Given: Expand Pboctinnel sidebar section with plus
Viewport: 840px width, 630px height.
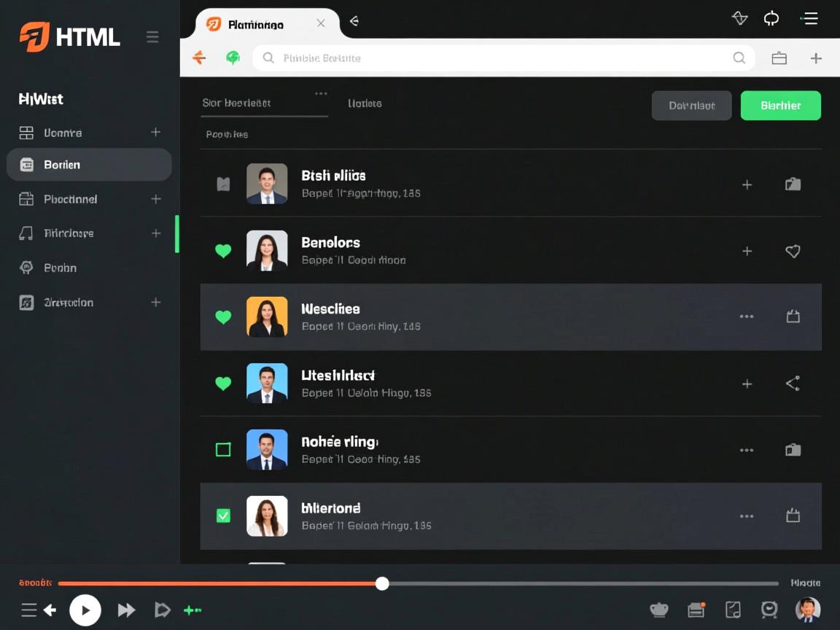Looking at the screenshot, I should 155,199.
